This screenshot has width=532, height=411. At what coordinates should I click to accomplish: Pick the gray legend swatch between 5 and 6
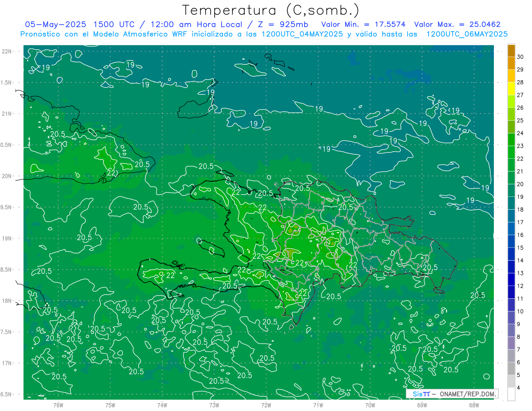511,368
